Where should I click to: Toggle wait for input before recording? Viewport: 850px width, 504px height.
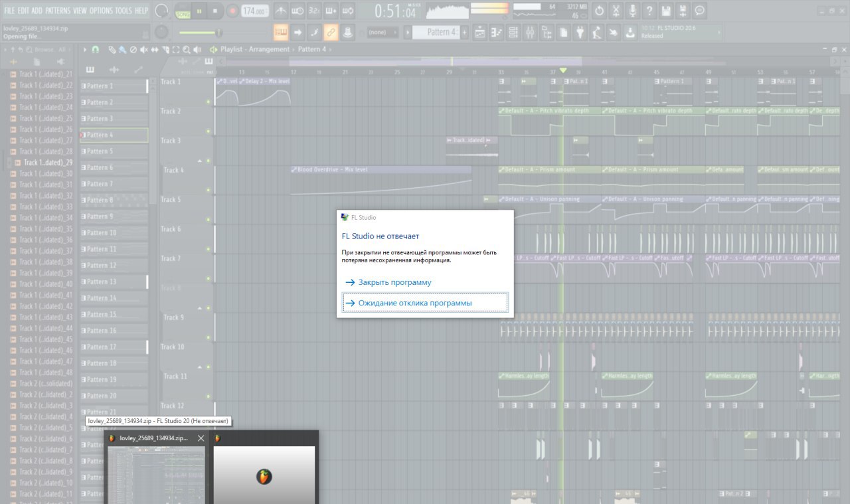pos(297,11)
